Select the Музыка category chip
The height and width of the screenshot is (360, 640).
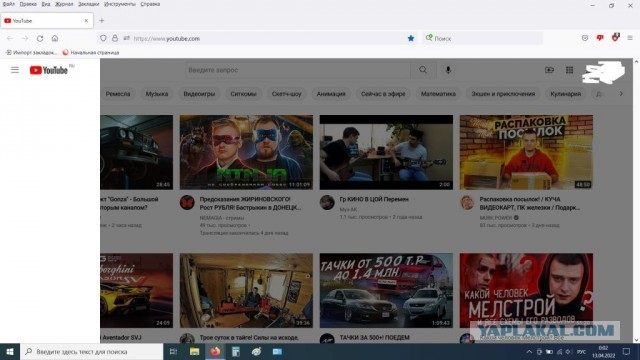[157, 94]
